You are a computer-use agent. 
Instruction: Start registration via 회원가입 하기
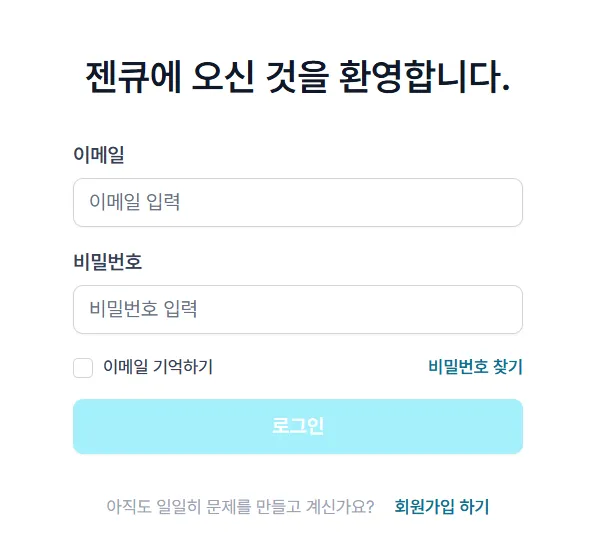click(x=442, y=506)
